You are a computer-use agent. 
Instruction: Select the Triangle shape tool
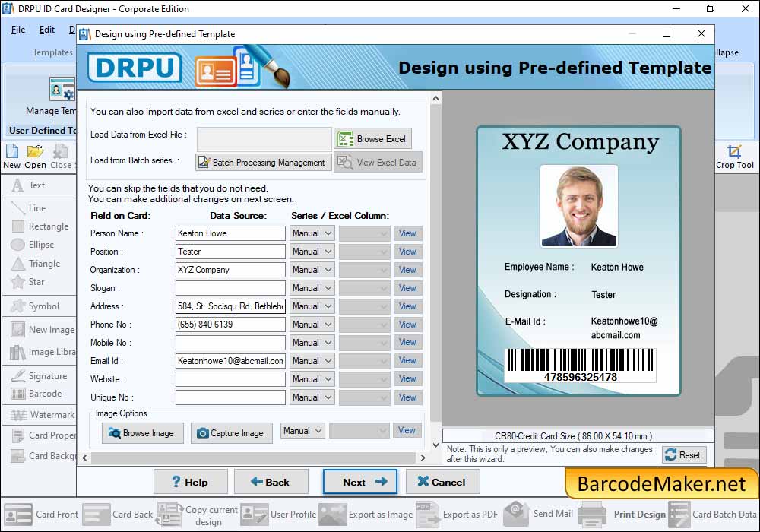pyautogui.click(x=36, y=264)
